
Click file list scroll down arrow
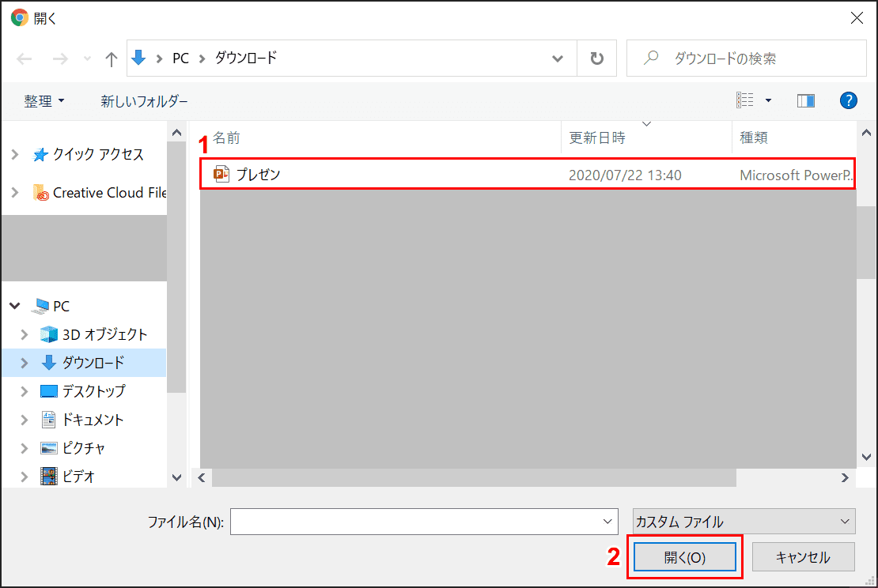point(866,457)
